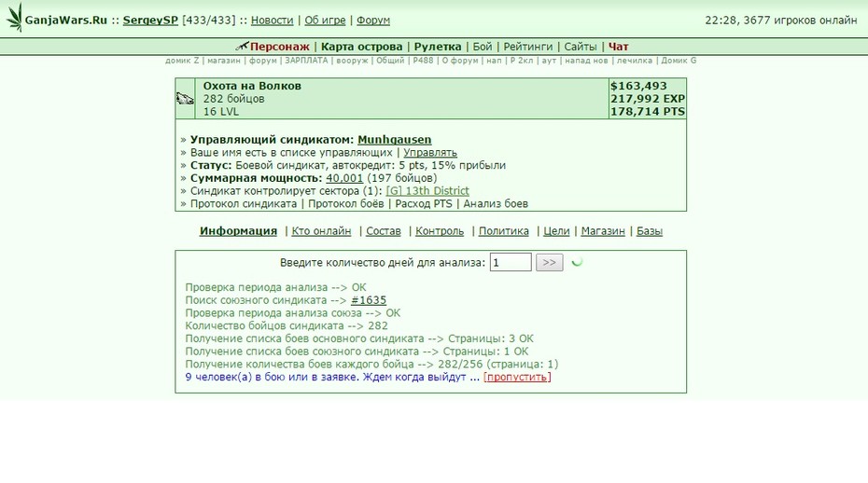This screenshot has height=483, width=868.
Task: Switch to the Кто онлайн tab
Action: click(321, 230)
